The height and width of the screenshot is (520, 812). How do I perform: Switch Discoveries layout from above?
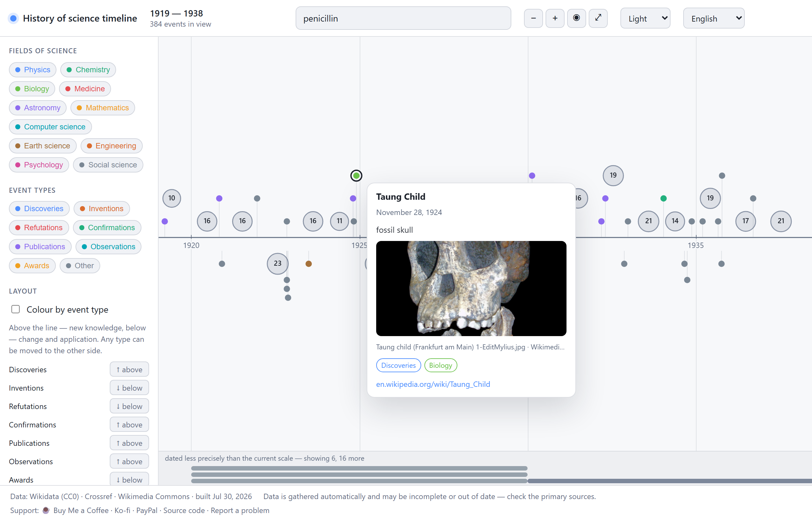coord(129,369)
